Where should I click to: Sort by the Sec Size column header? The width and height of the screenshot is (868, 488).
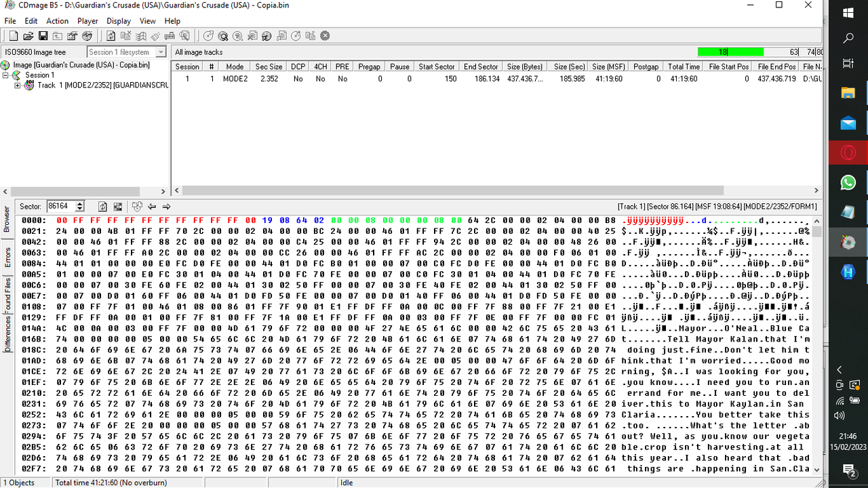269,67
